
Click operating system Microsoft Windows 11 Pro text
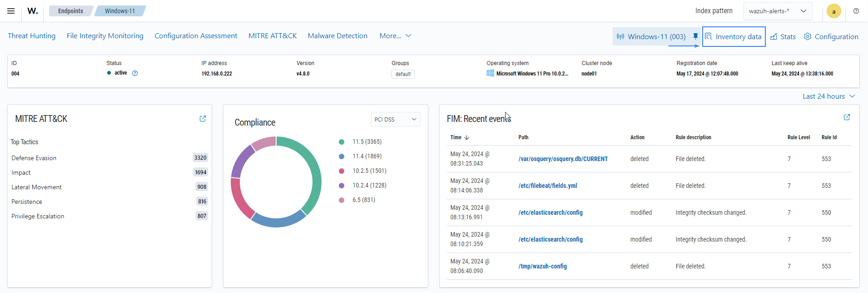click(x=532, y=74)
